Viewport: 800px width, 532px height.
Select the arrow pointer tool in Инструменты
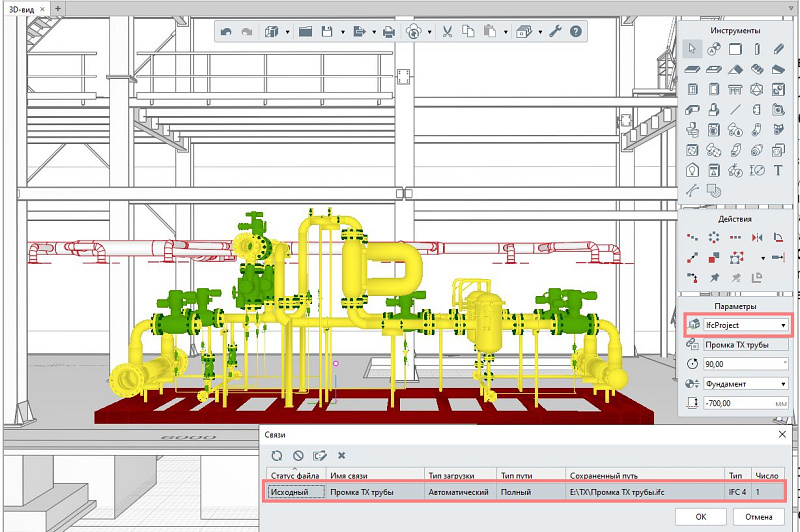[691, 49]
